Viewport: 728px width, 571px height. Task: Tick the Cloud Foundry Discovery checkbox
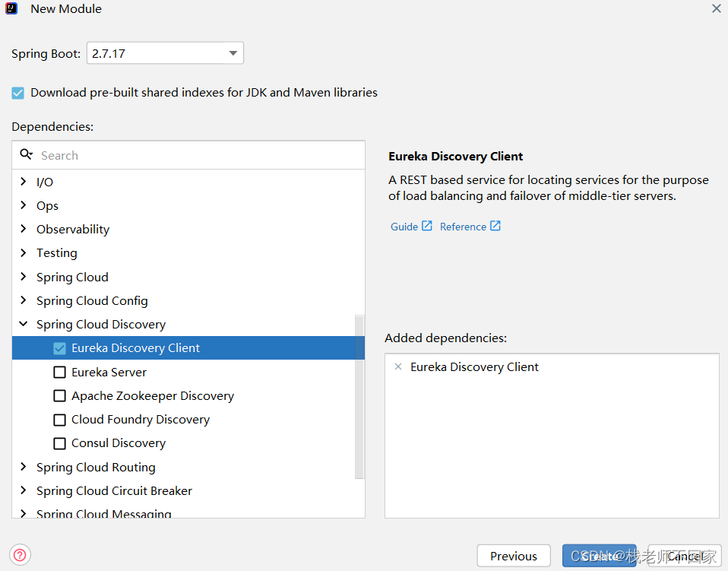pos(59,420)
